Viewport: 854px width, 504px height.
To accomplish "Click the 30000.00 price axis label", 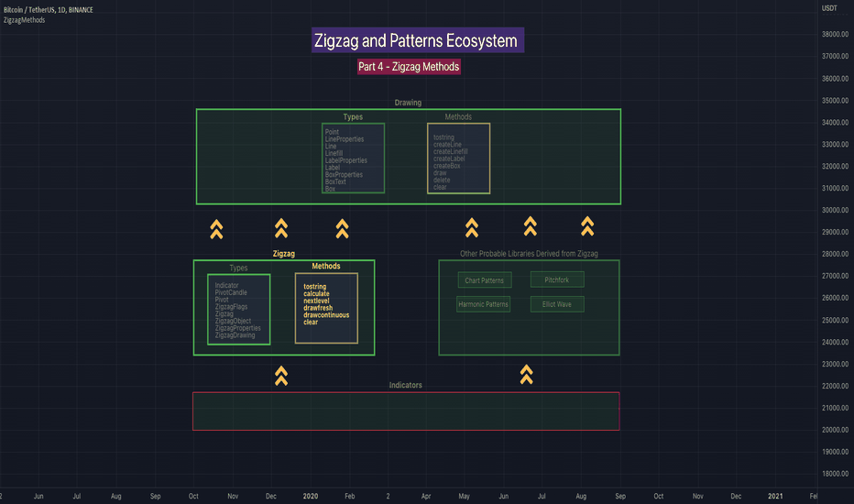I will [x=835, y=211].
